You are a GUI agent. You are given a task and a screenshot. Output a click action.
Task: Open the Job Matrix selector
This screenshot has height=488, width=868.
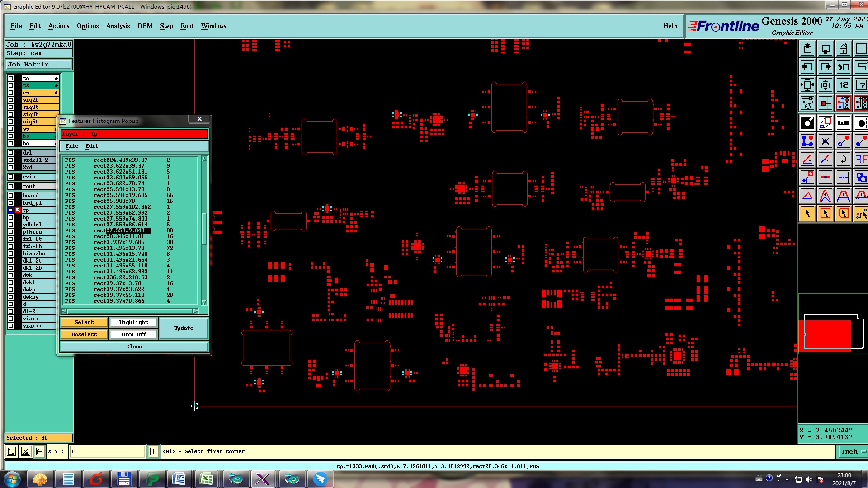(38, 65)
